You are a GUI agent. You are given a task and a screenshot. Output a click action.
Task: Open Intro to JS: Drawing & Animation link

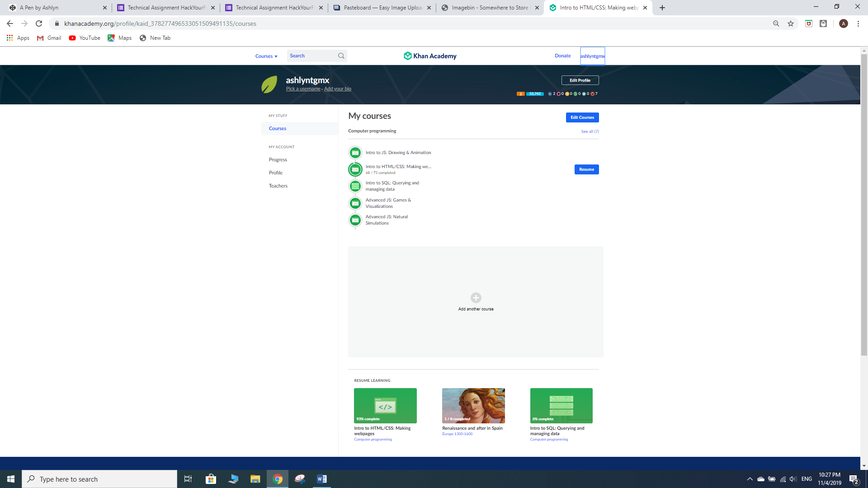tap(398, 153)
